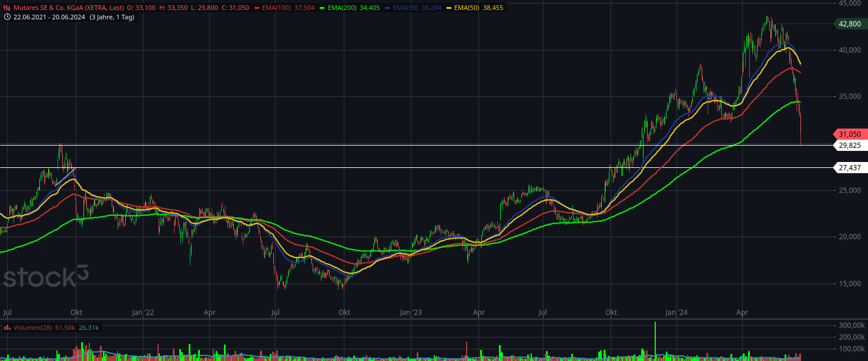
Task: Select the green EMA(200) line marker
Action: (322, 8)
